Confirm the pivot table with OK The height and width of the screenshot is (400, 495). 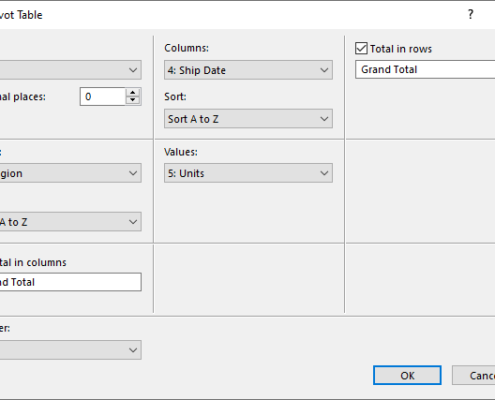point(407,375)
